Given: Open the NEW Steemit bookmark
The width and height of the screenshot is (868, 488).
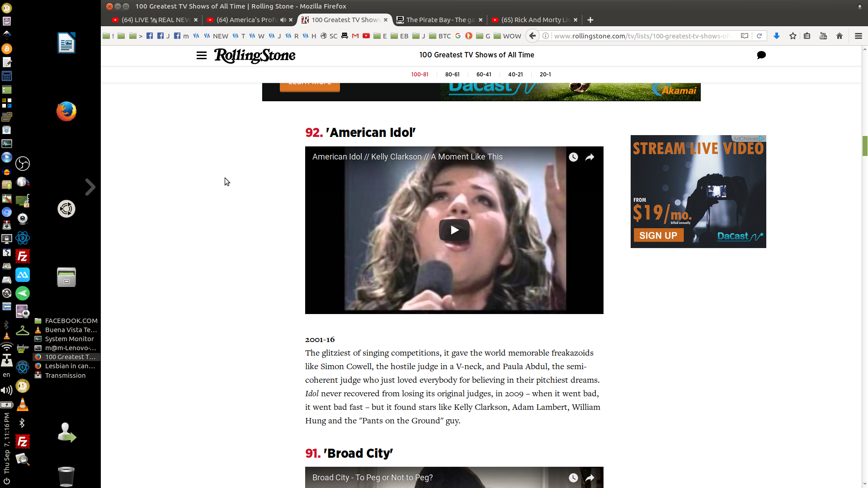Looking at the screenshot, I should point(216,36).
